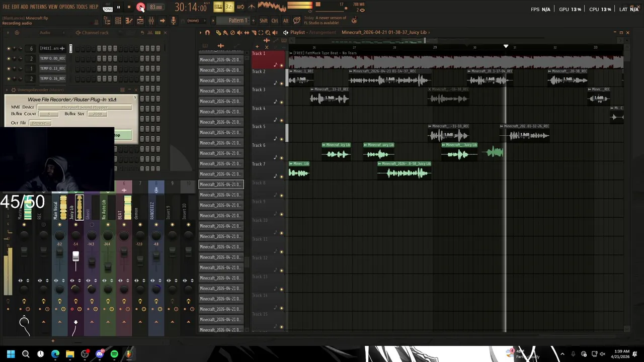Viewport: 644px width, 362px height.
Task: Click the pause transport button
Action: (x=118, y=7)
